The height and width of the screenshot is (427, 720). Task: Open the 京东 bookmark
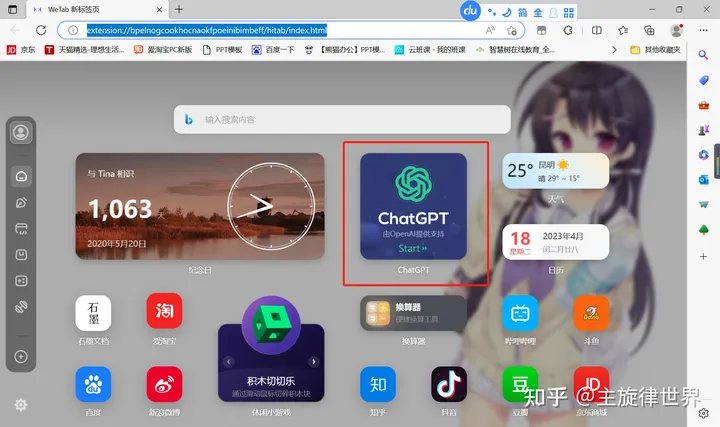point(22,50)
